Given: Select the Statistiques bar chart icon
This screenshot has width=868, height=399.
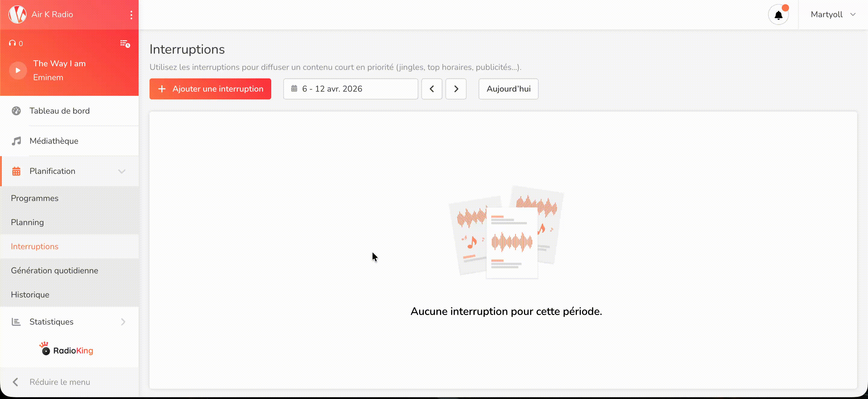Looking at the screenshot, I should [16, 322].
